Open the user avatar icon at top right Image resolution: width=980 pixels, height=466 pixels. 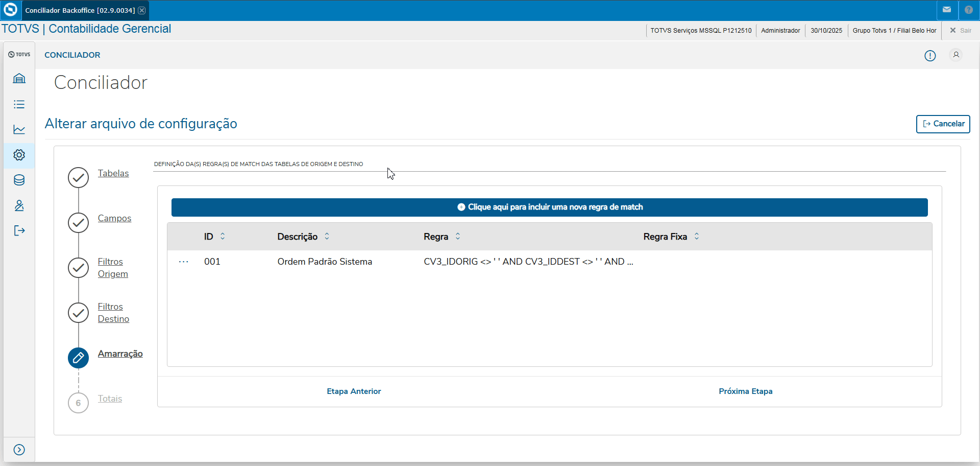(956, 55)
